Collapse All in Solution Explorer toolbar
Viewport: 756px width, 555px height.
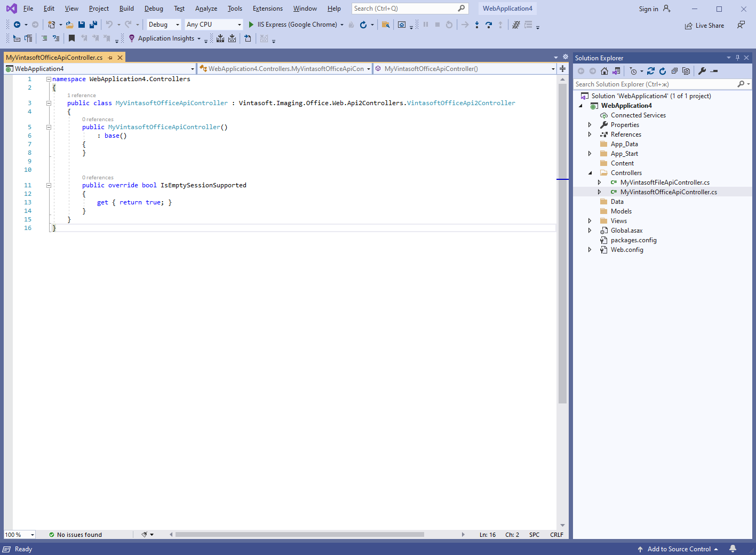point(674,71)
